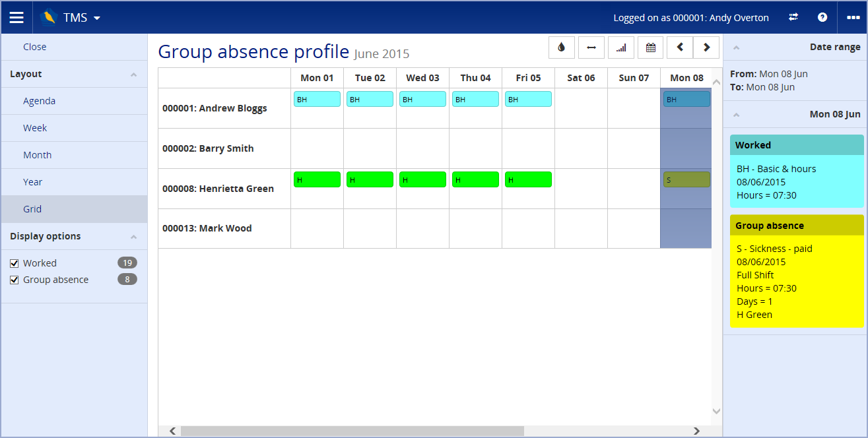Go to next period arrow
The image size is (868, 438).
706,47
